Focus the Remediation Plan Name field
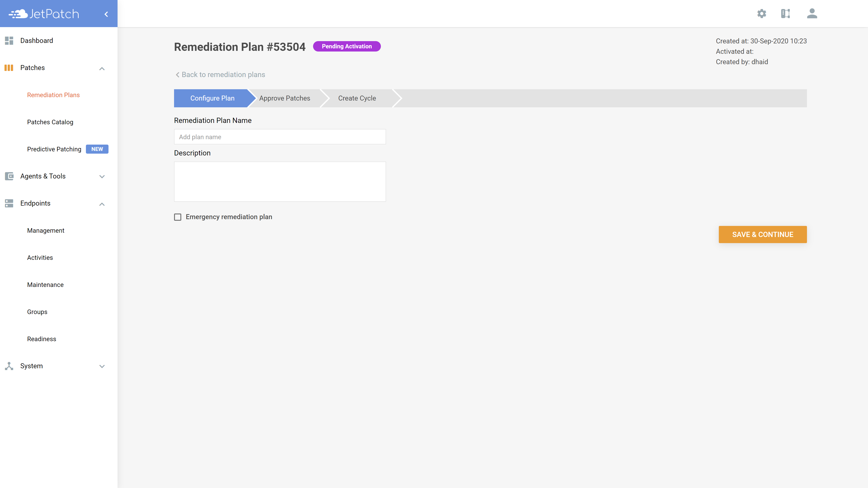This screenshot has height=488, width=868. tap(280, 137)
